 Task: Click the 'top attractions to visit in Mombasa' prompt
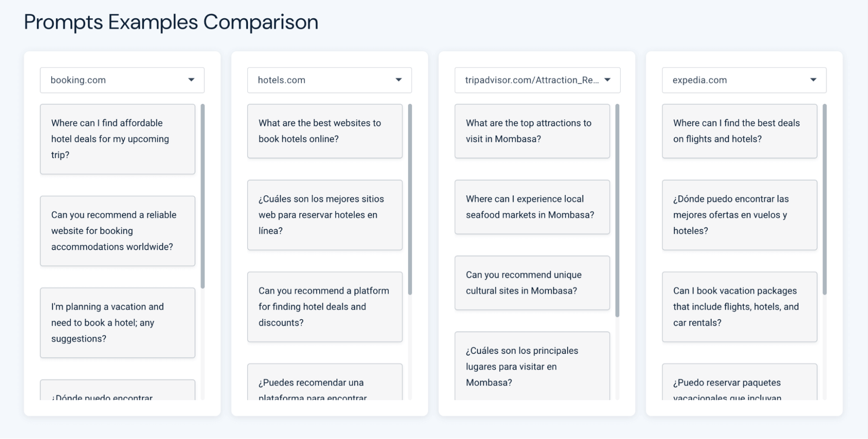532,131
